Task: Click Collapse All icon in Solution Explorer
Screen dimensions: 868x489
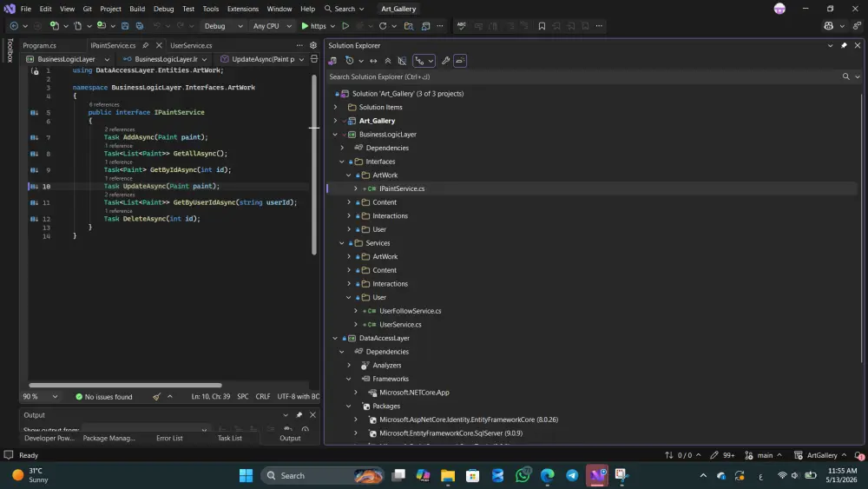Action: (387, 61)
